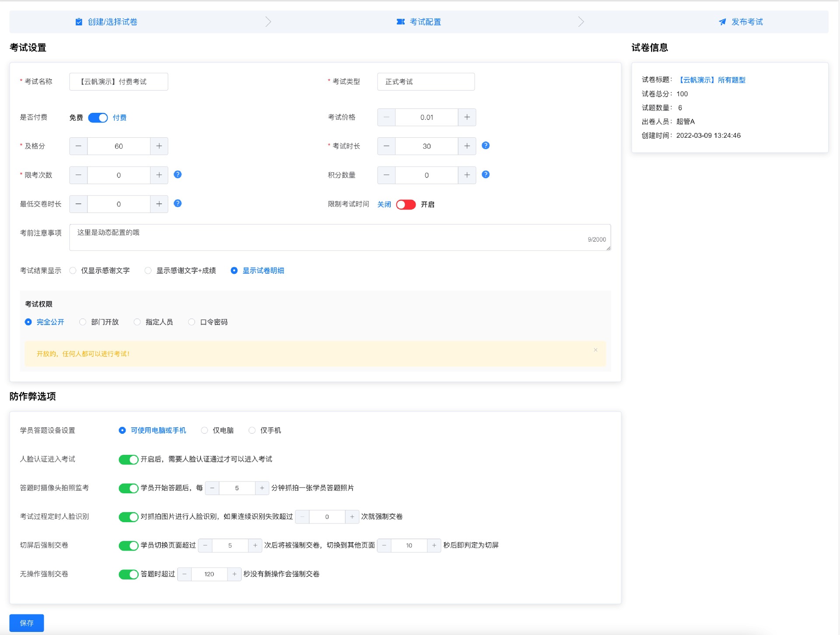Click the camera icon beside 考试配置

pos(400,22)
